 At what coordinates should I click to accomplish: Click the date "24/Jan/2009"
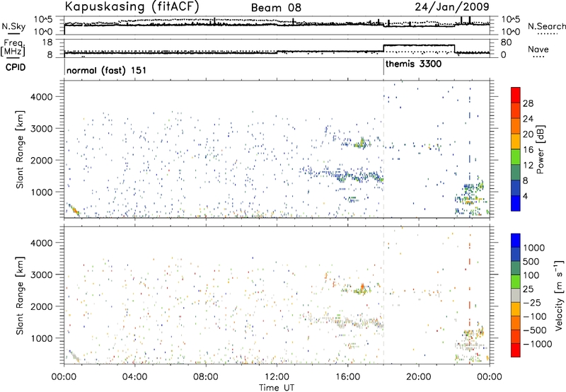pyautogui.click(x=452, y=7)
